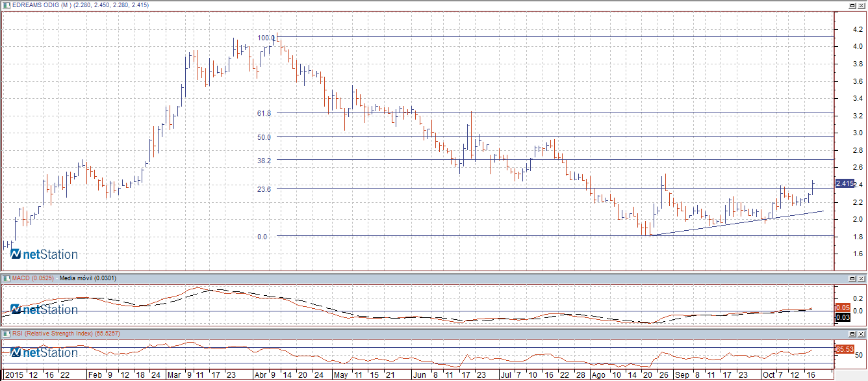Maximize the EDREAMS ODIG price chart panel
Viewport: 868px width, 381px height.
[852, 5]
